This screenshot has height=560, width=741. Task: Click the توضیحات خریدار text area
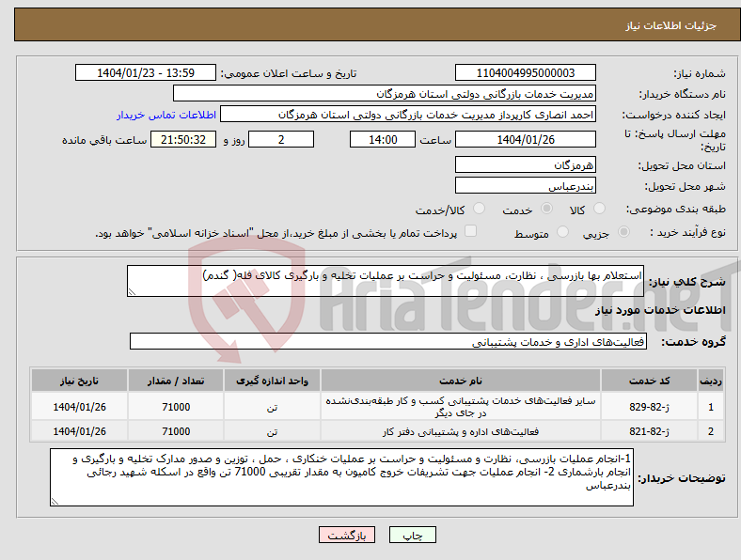341,477
